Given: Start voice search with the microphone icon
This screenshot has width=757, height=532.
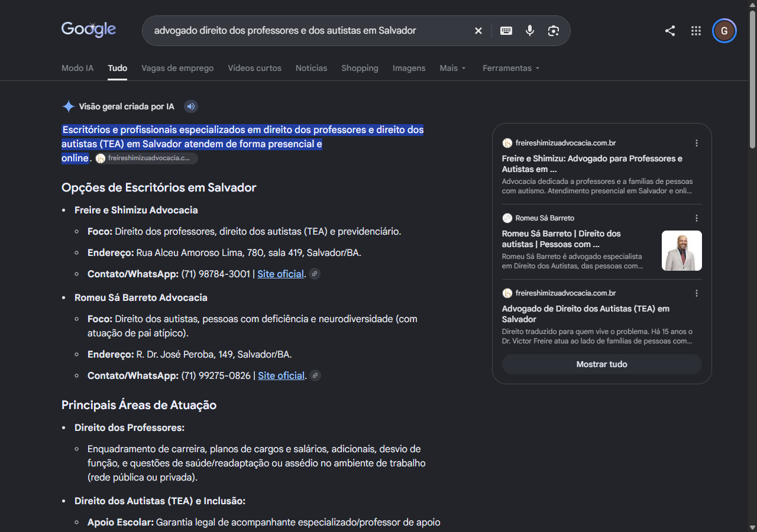Looking at the screenshot, I should click(x=530, y=31).
